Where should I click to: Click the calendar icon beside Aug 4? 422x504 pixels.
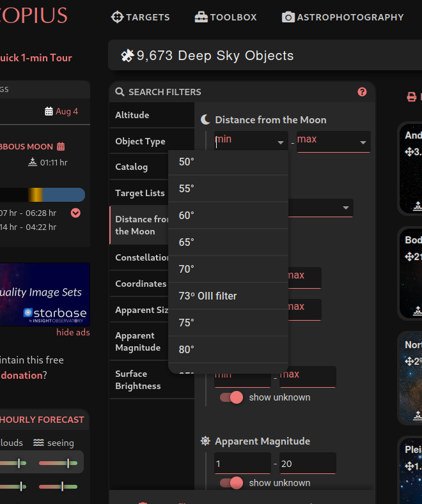pos(49,111)
